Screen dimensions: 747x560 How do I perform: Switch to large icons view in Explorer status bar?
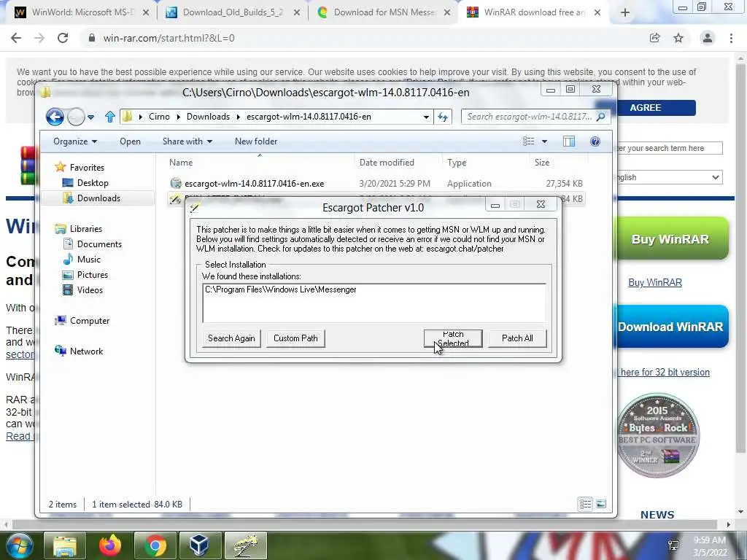point(601,504)
